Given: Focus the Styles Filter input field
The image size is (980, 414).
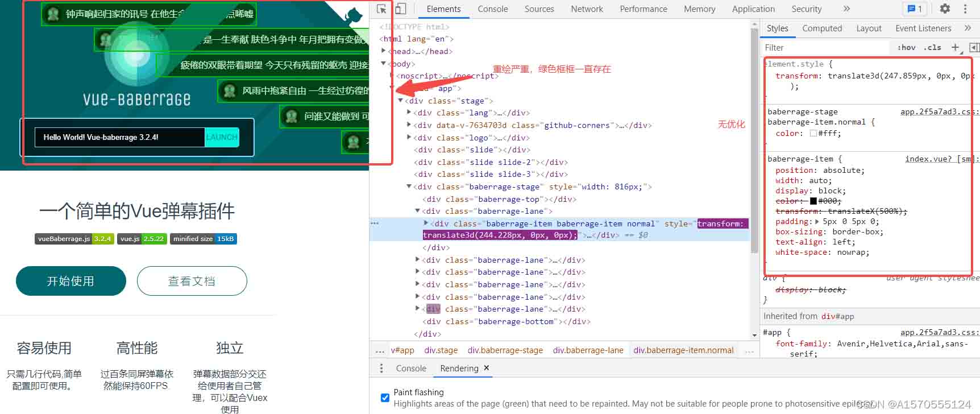Looking at the screenshot, I should point(824,48).
